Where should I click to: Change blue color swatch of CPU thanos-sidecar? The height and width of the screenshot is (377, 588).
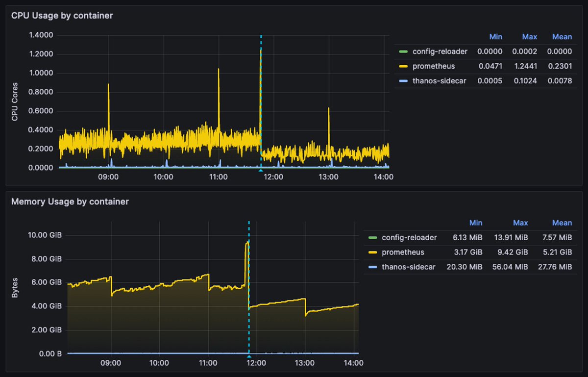[403, 81]
